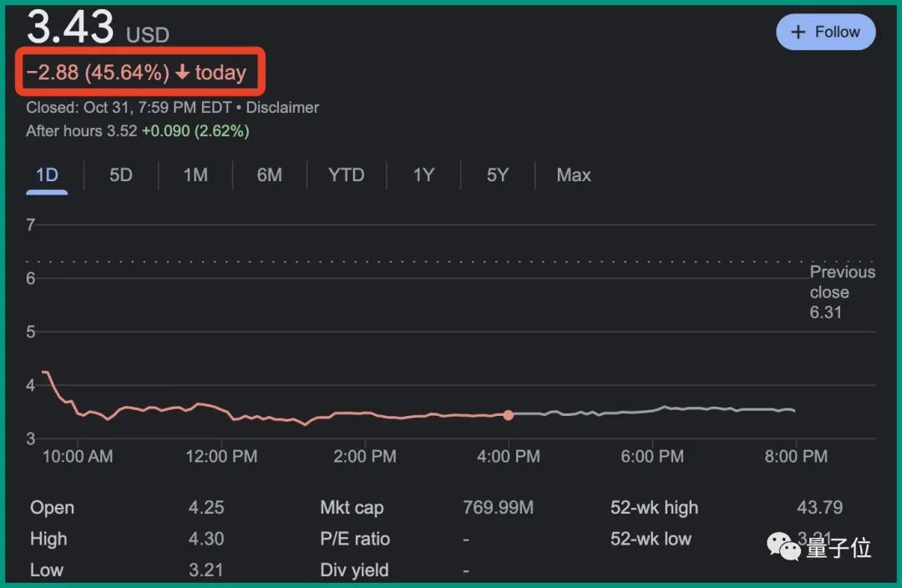Image resolution: width=902 pixels, height=588 pixels.
Task: Click the 4:00 PM closing price dot
Action: click(508, 415)
